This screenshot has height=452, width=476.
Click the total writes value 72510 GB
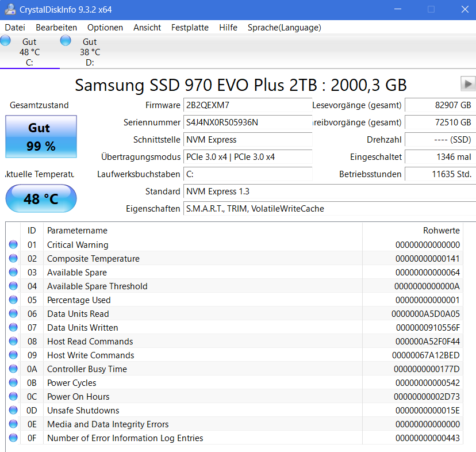[440, 122]
